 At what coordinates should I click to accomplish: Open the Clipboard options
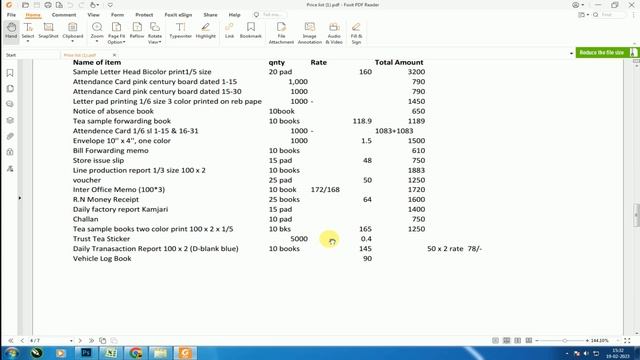click(73, 32)
